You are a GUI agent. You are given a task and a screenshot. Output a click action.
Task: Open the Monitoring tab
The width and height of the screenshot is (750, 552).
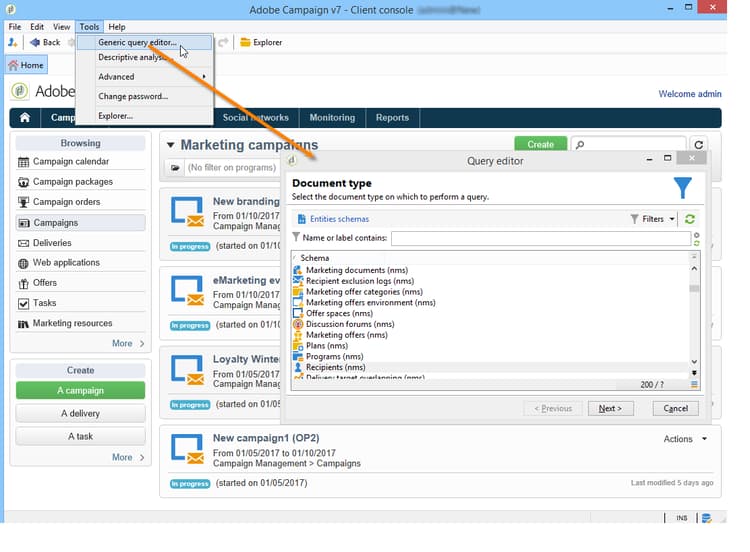point(332,118)
